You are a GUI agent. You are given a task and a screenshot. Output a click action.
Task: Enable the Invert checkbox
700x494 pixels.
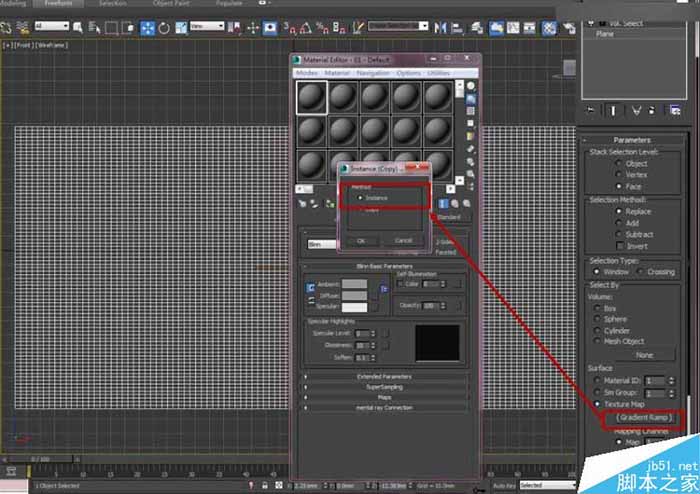tap(620, 246)
